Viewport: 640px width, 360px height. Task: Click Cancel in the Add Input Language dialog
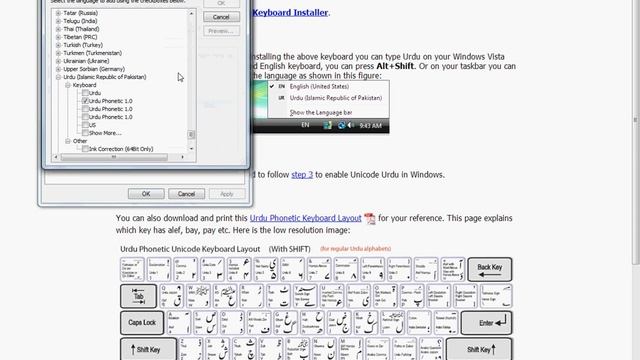(x=221, y=17)
